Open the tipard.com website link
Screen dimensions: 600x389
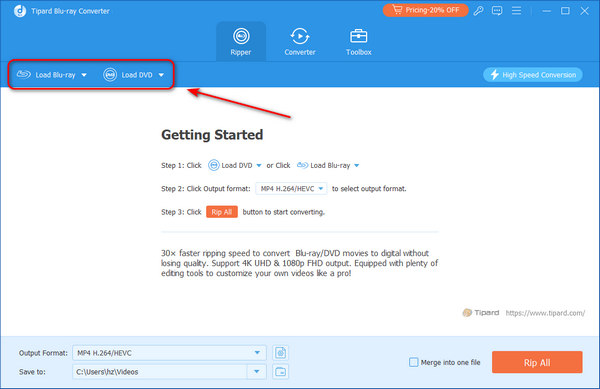pyautogui.click(x=545, y=313)
